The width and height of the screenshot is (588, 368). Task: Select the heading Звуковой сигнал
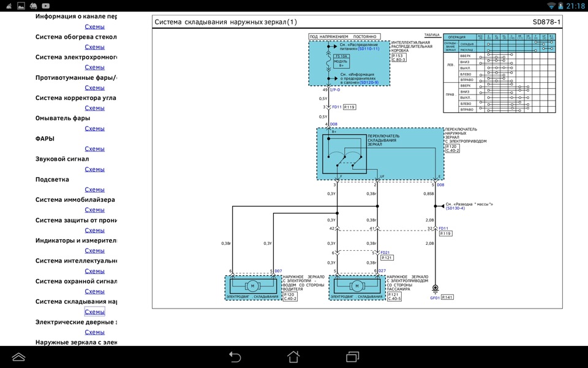click(62, 159)
